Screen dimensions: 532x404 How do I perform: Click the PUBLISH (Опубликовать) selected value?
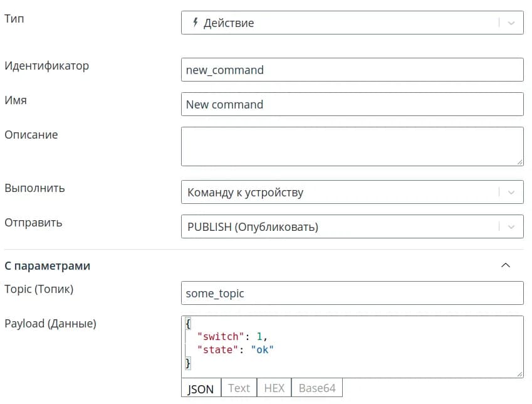click(253, 227)
